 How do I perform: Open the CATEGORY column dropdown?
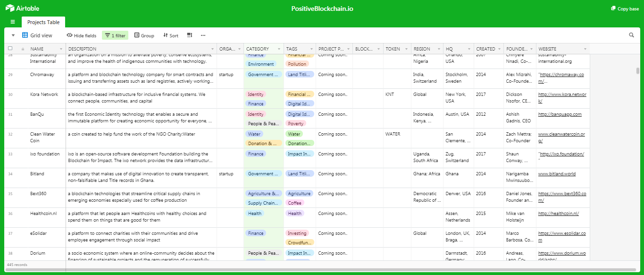point(279,49)
